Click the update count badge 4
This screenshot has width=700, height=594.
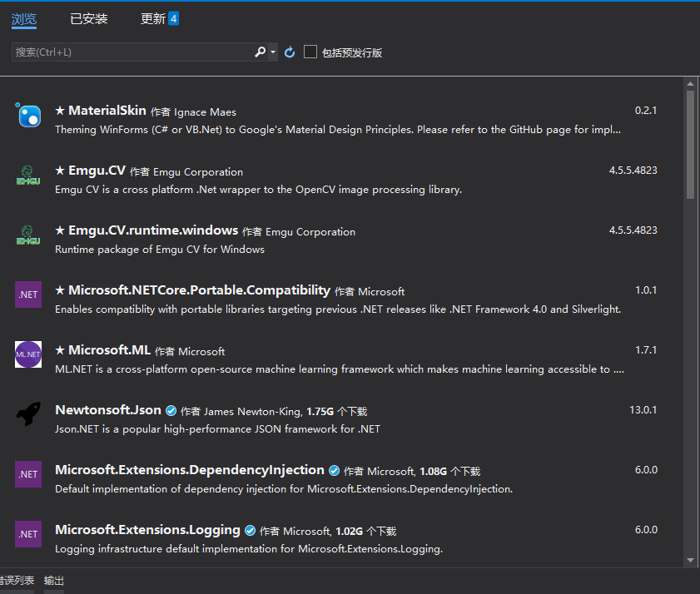point(174,19)
